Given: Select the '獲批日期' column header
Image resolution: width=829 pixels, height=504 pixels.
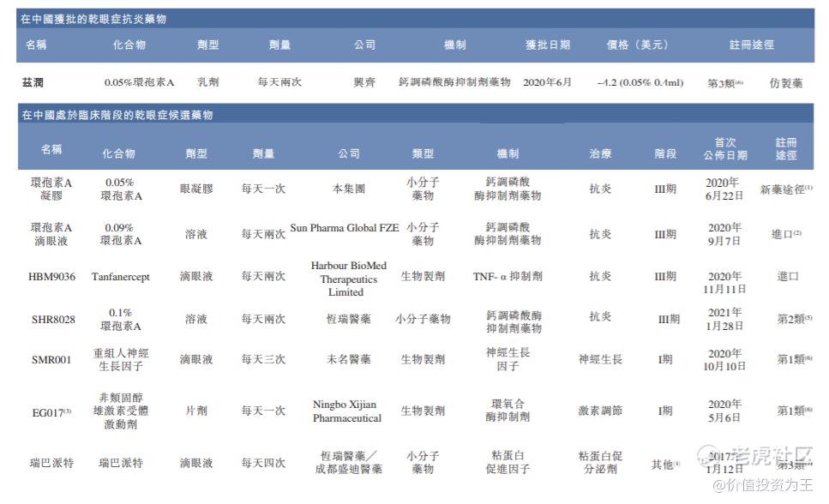Looking at the screenshot, I should click(548, 45).
